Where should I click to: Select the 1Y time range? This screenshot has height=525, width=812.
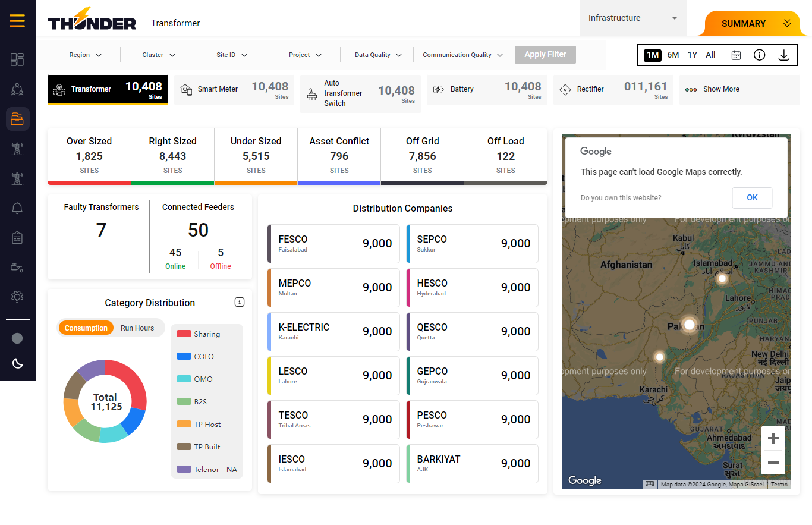[693, 55]
